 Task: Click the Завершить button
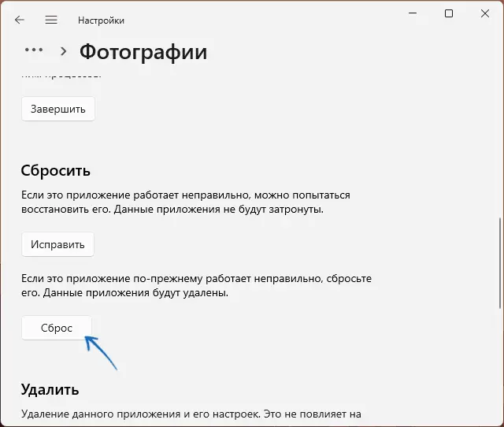58,109
